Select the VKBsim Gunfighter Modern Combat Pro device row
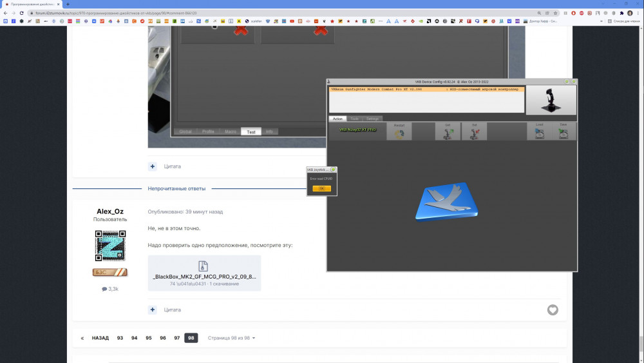Viewport: 644px width, 363px height. click(x=426, y=89)
